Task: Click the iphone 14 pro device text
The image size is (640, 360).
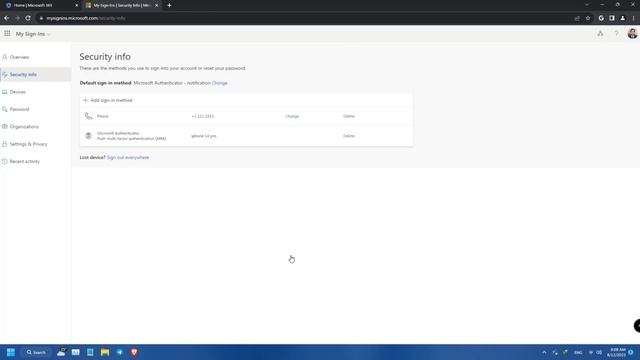Action: pyautogui.click(x=204, y=136)
